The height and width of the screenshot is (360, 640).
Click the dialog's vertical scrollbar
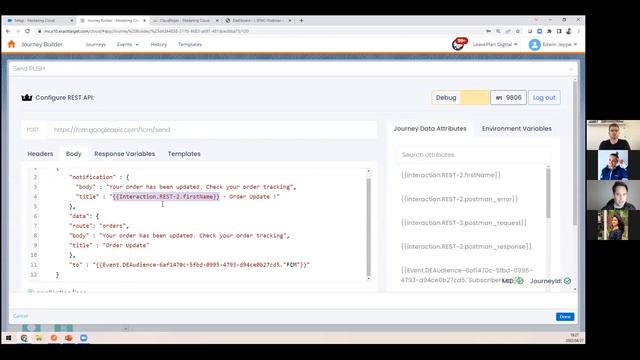tap(575, 153)
